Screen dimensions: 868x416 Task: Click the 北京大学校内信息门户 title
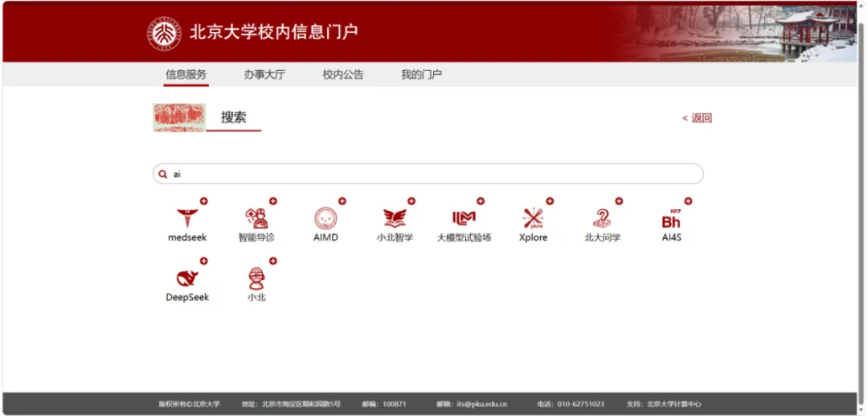click(274, 31)
